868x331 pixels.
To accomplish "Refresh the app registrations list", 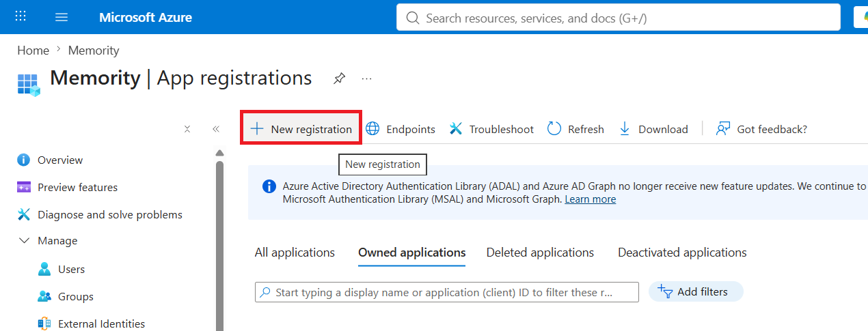I will point(575,129).
